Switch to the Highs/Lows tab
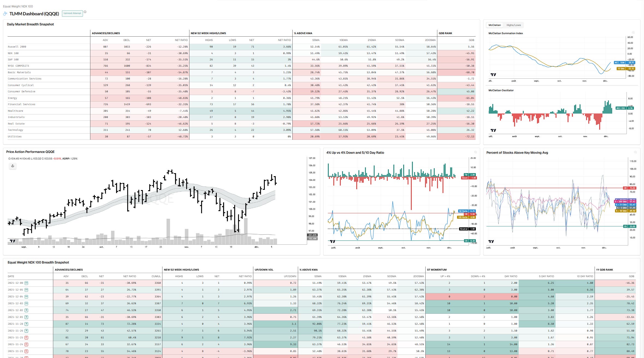Image resolution: width=644 pixels, height=358 pixels. pyautogui.click(x=514, y=25)
